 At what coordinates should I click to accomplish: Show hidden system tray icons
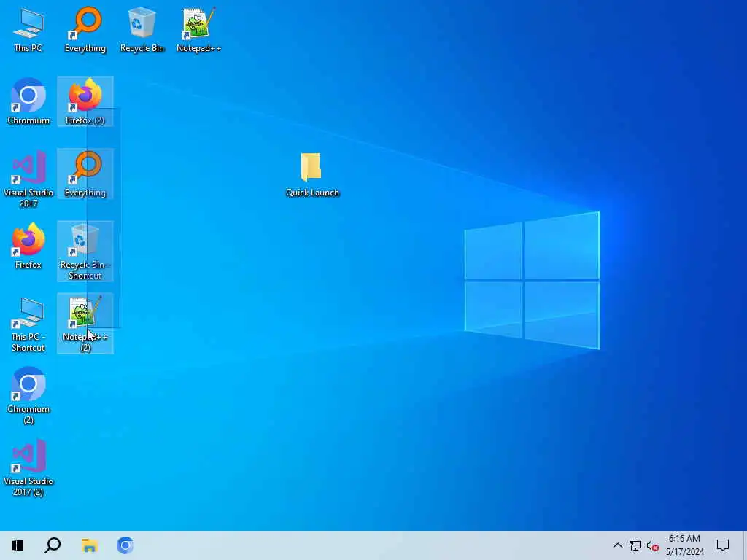[x=617, y=545]
